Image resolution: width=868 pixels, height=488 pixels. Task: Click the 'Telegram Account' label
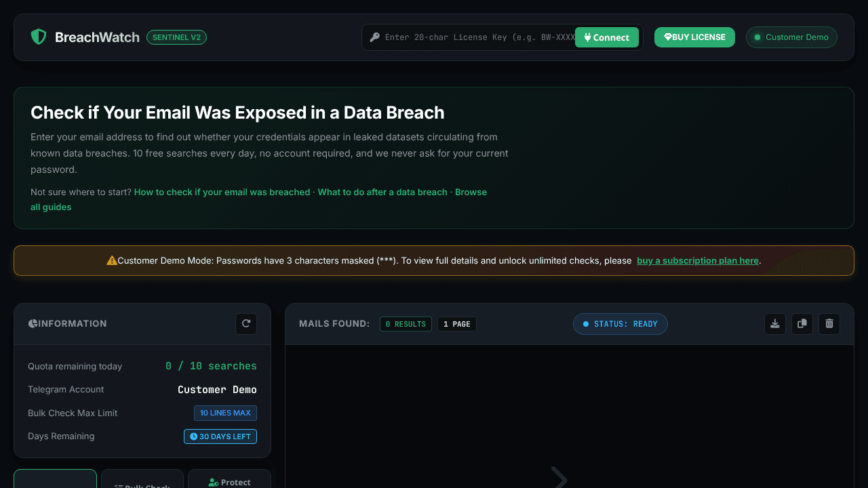click(66, 389)
